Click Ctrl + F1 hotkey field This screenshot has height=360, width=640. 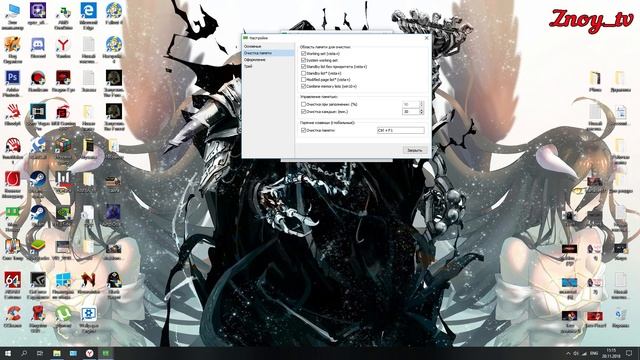(400, 130)
